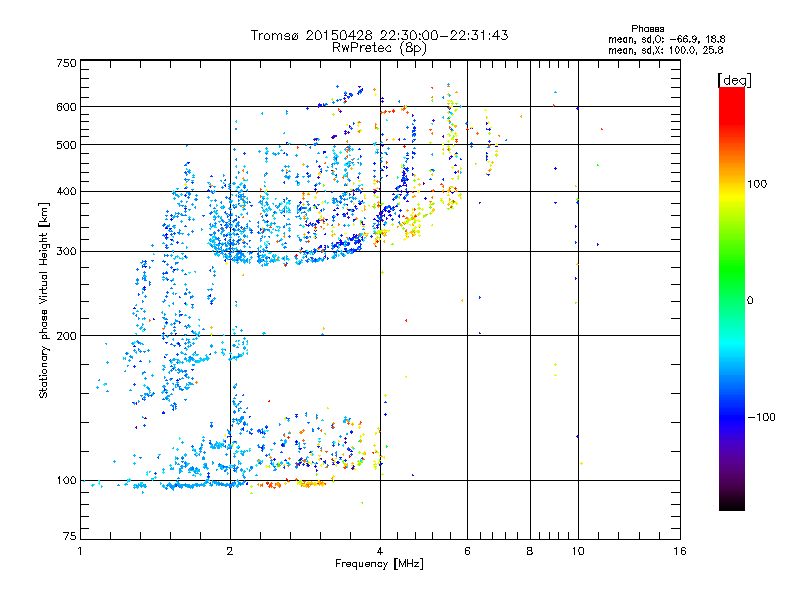Viewport: 800px width, 600px height.
Task: Click the x-axis label '10'
Action: pos(578,551)
